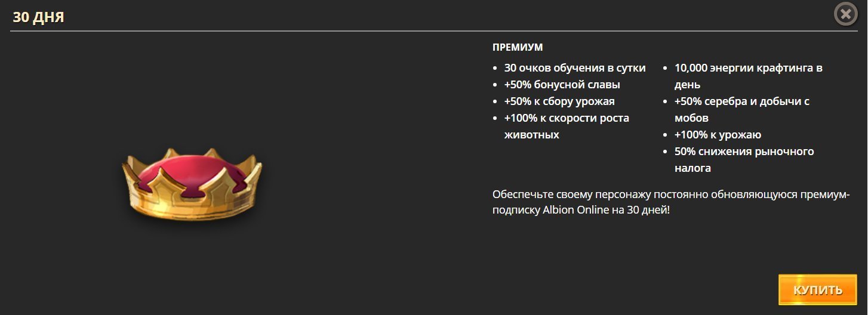Image resolution: width=868 pixels, height=315 pixels.
Task: Click '+100% к скорости роста' benefit text
Action: pos(567,118)
